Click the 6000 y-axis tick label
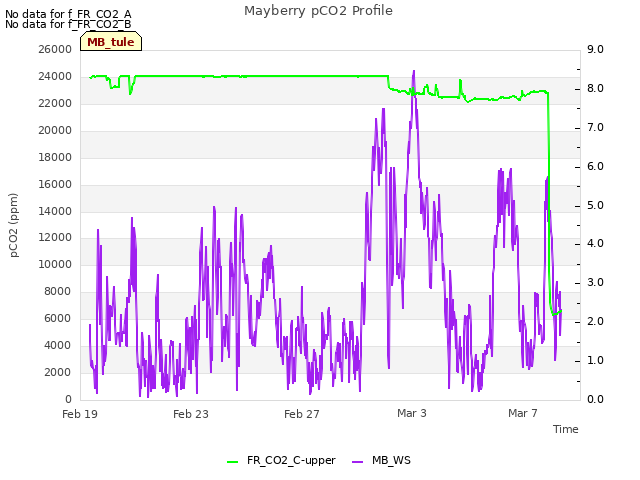The image size is (640, 480). tap(58, 318)
